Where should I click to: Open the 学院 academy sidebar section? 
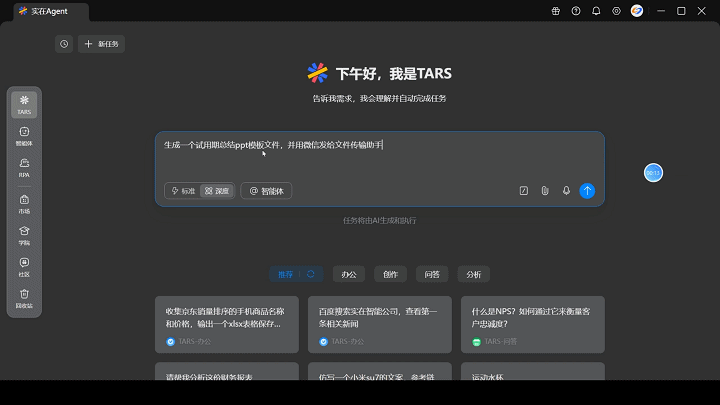[x=24, y=236]
